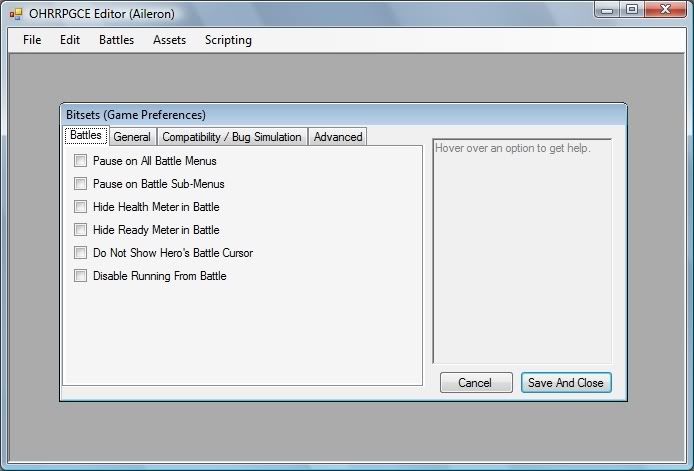Open the Assets menu

tap(169, 40)
